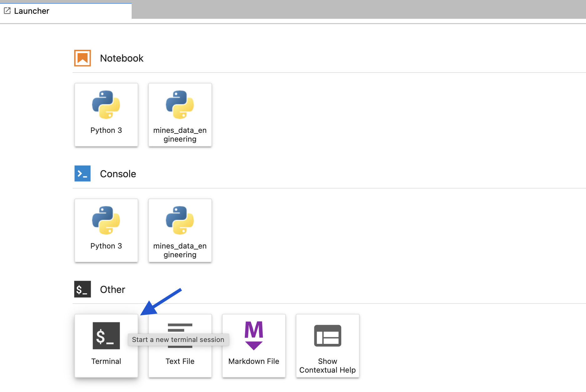The image size is (586, 392).
Task: Start a mines_data_engineering console
Action: coord(180,230)
